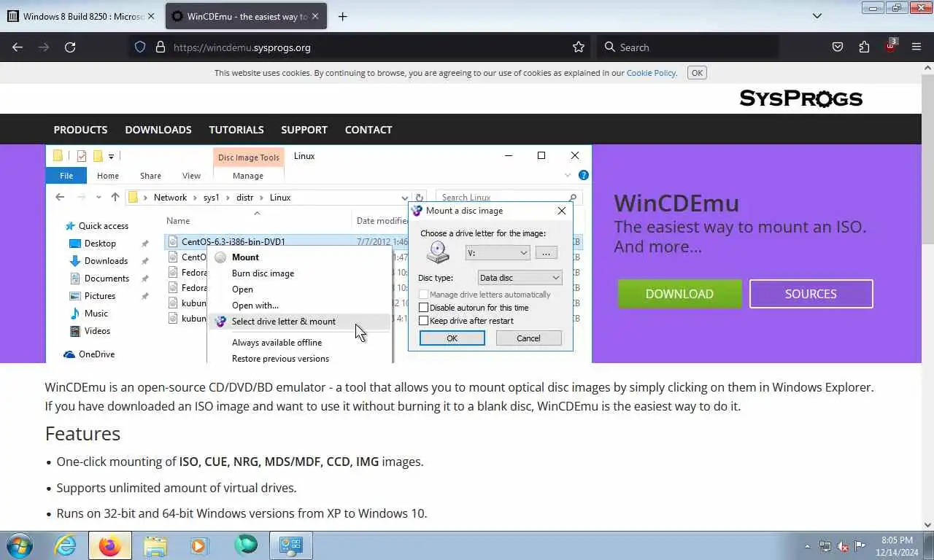This screenshot has height=560, width=934.
Task: Click the browse ... button beside drive letter
Action: (546, 253)
